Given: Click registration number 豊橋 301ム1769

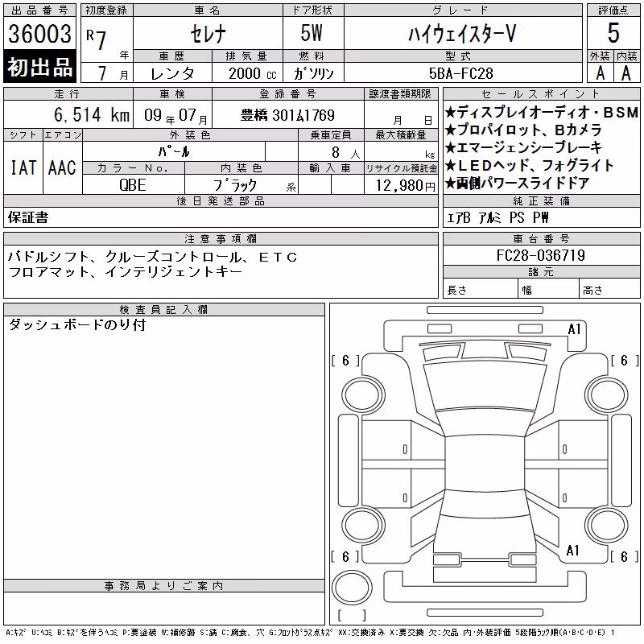Looking at the screenshot, I should [x=287, y=115].
